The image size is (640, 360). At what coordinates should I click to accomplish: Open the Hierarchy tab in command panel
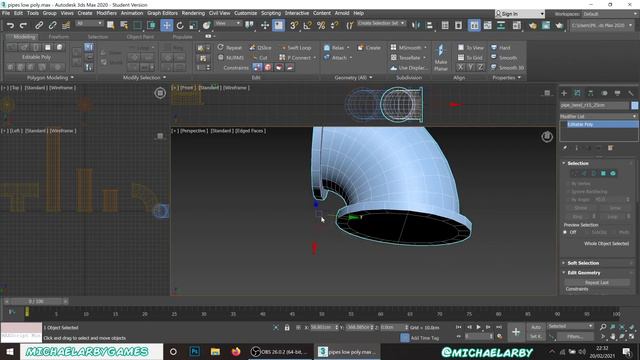point(591,93)
